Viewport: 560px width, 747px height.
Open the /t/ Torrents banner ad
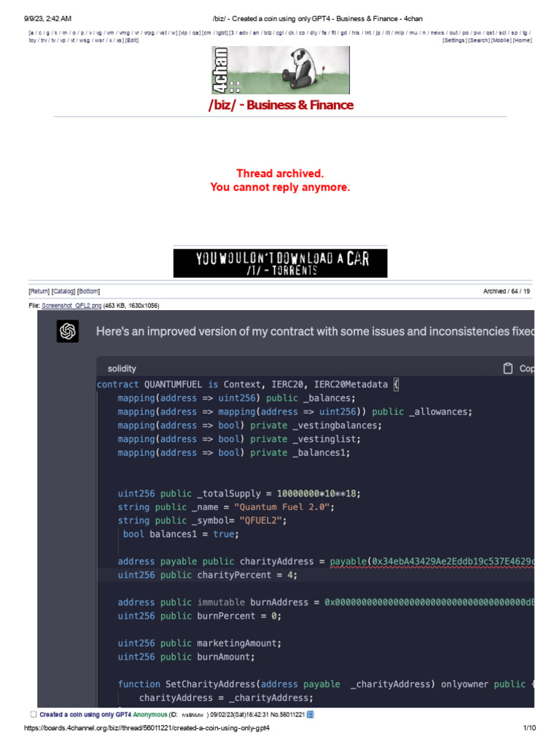[280, 263]
